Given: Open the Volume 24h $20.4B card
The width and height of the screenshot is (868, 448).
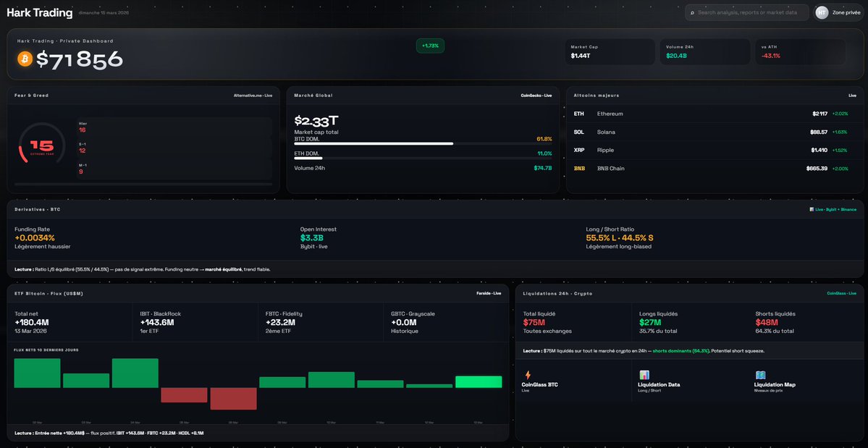Looking at the screenshot, I should (x=705, y=52).
